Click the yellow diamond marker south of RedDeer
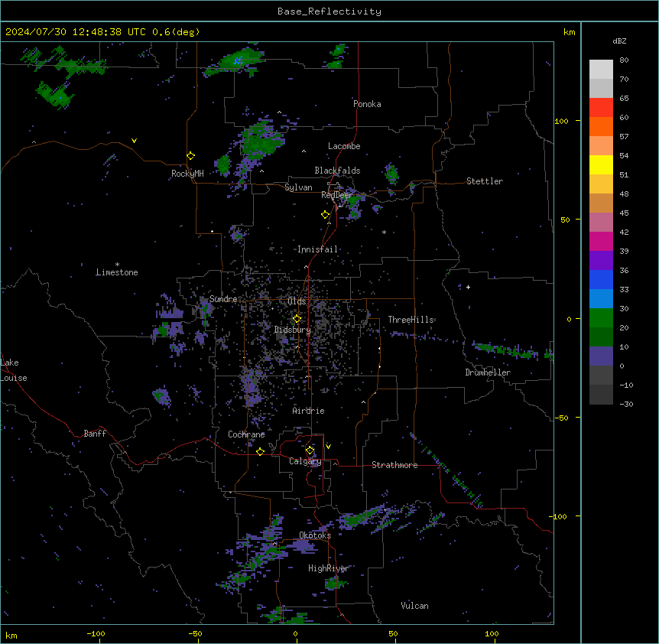659x644 pixels. pyautogui.click(x=326, y=215)
